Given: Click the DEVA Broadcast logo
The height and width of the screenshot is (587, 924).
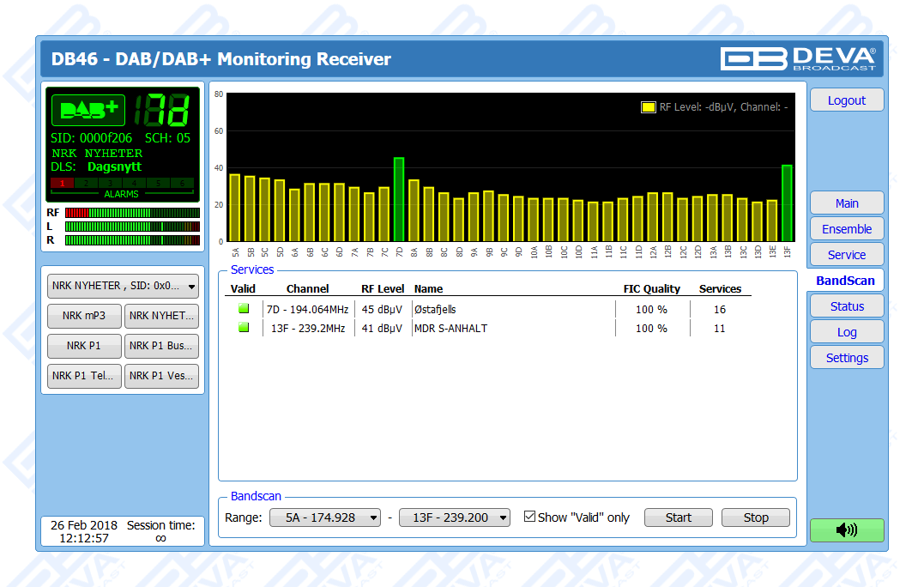Looking at the screenshot, I should (798, 58).
